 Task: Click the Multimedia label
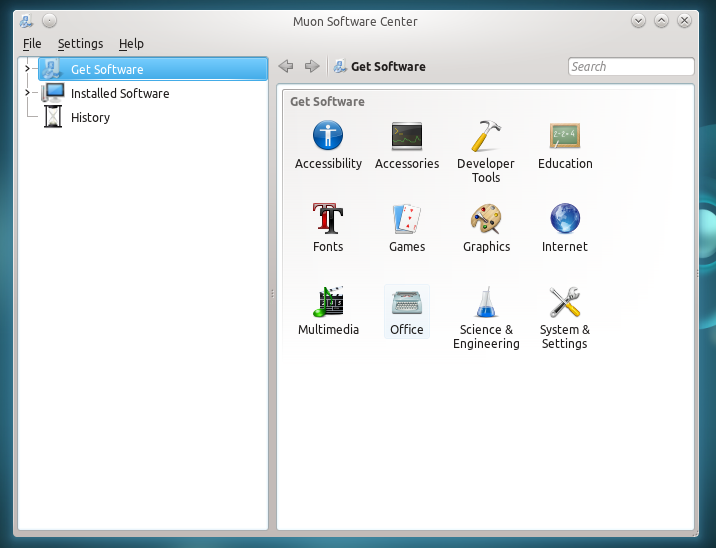coord(328,329)
